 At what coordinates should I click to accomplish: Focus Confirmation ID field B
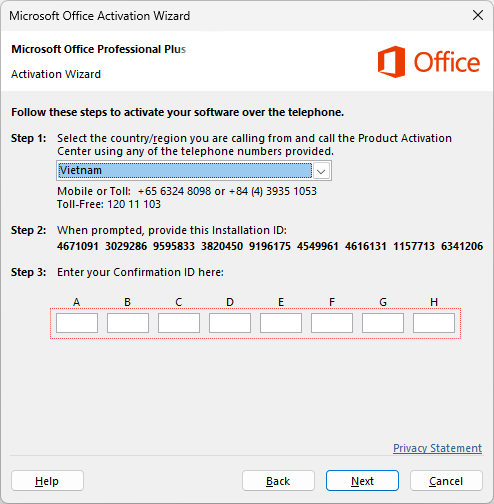[x=128, y=323]
